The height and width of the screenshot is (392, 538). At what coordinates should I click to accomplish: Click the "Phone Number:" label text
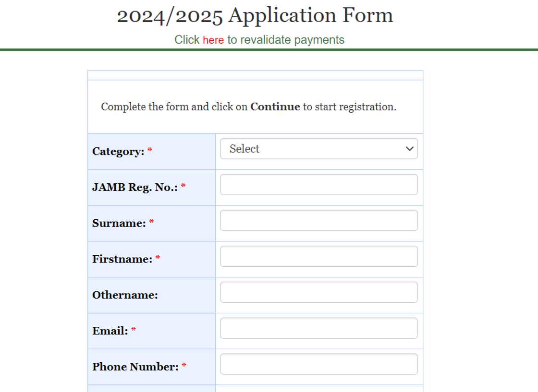click(x=135, y=367)
